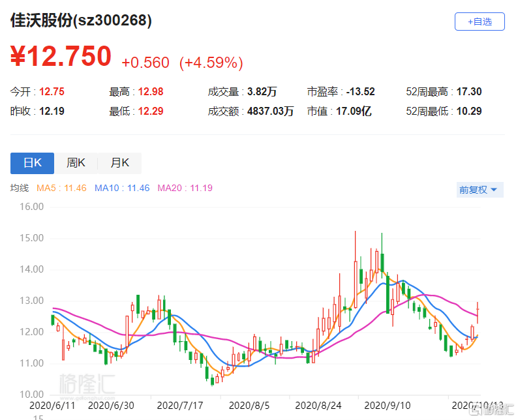Click the current price ¥12.750
Screen dimensions: 518x420
(61, 56)
